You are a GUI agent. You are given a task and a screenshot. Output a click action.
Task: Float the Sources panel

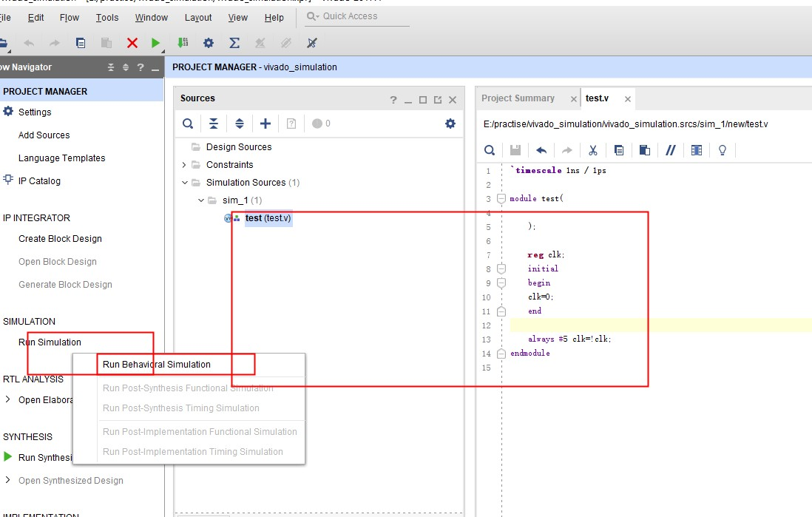[x=438, y=99]
